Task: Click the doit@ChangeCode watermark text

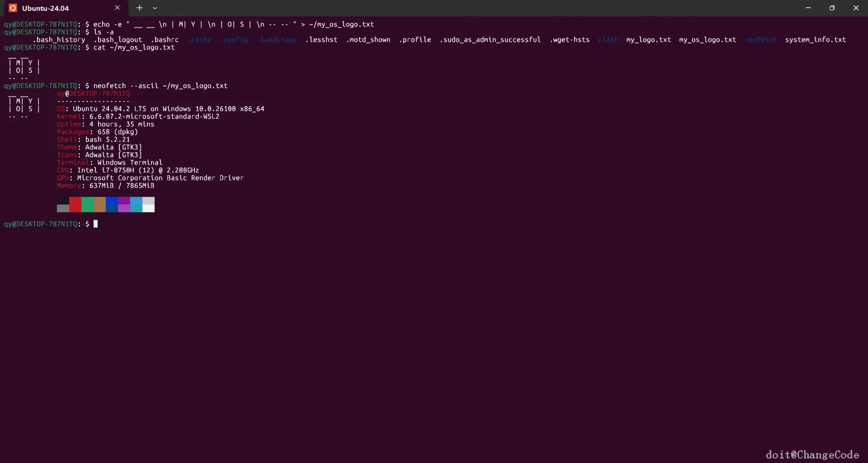Action: [812, 454]
